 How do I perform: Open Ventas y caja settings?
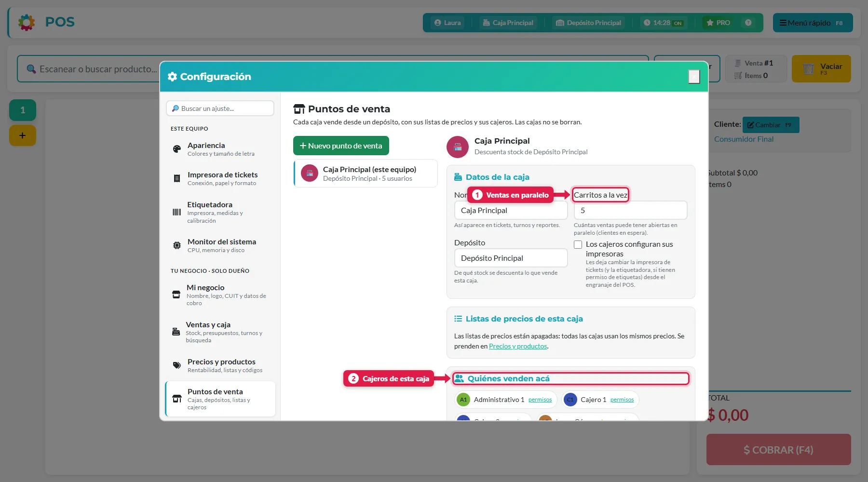click(x=220, y=332)
